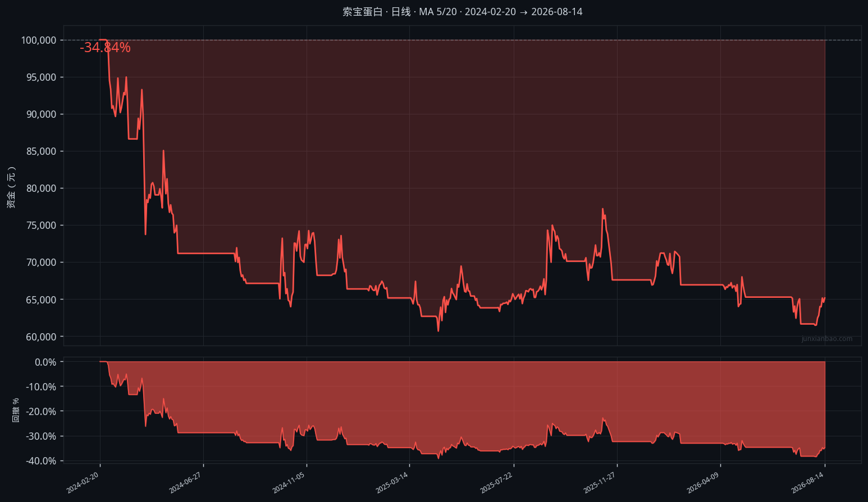Select the 2025-11-27 date tick
Viewport: 868px width, 502px height.
pyautogui.click(x=600, y=483)
